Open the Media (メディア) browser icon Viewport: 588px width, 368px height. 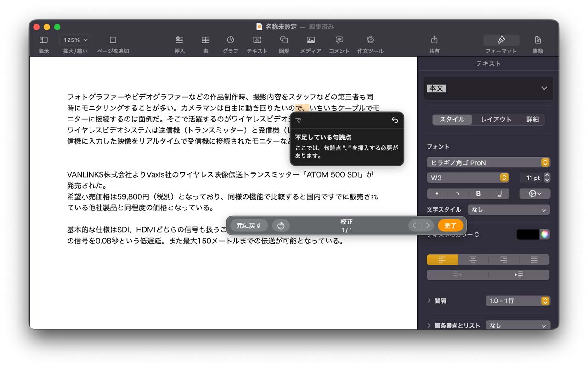click(311, 44)
